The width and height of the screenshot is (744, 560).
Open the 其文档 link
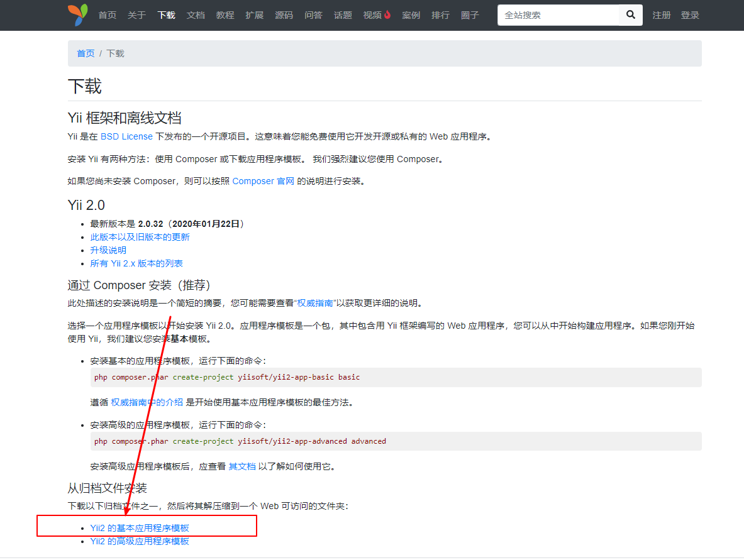coord(242,466)
